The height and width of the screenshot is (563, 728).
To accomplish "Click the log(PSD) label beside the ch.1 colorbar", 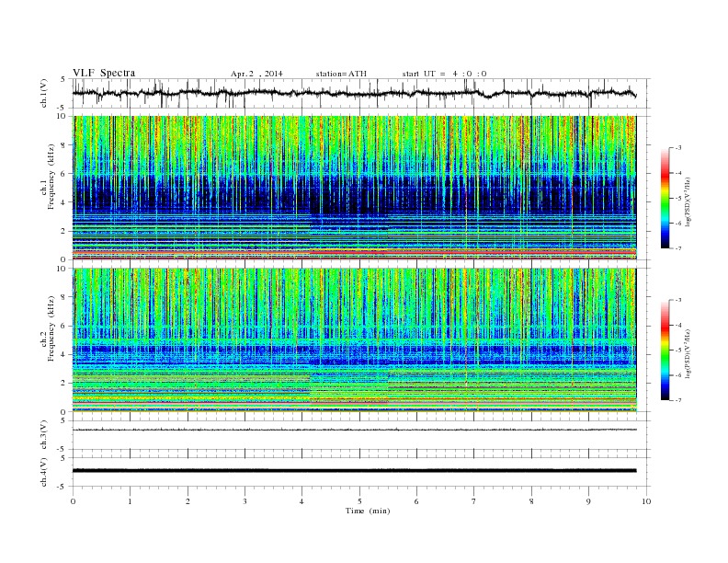I will 688,201.
